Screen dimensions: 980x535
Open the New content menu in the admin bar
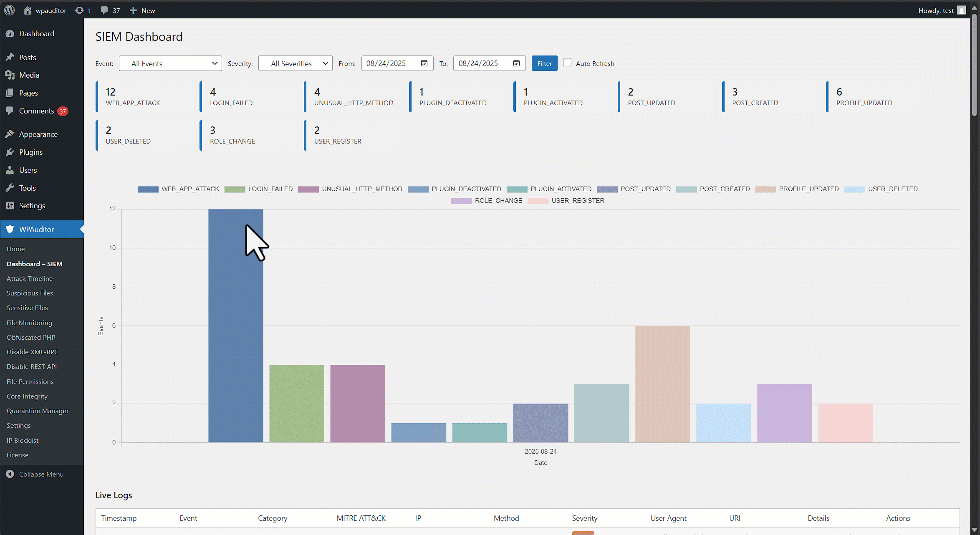(x=142, y=10)
